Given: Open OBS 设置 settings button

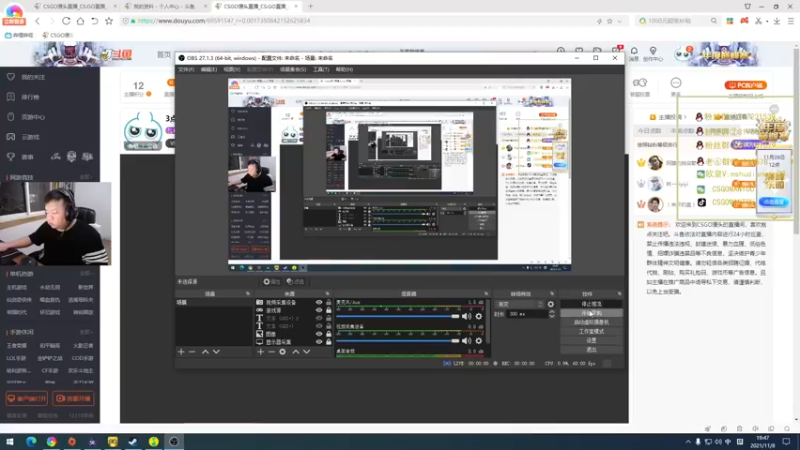Looking at the screenshot, I should [x=591, y=340].
